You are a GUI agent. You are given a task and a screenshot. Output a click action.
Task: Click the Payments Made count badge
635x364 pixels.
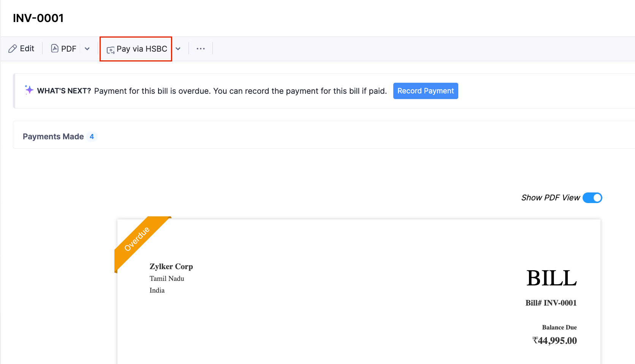[x=92, y=137]
